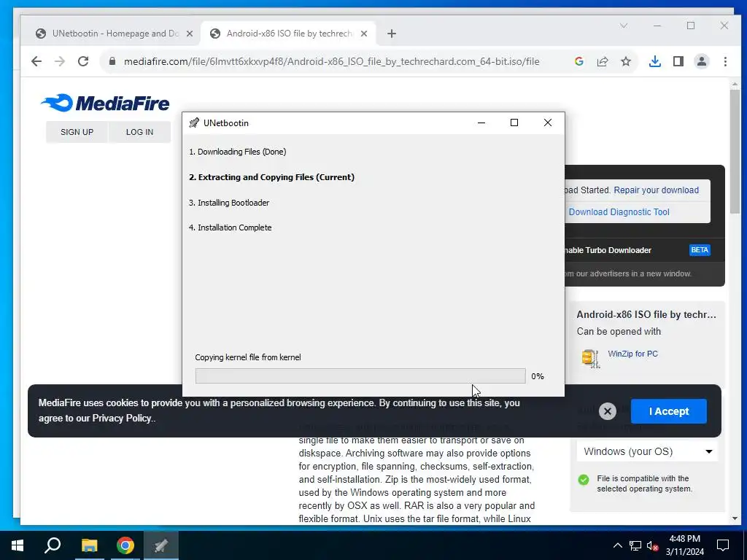Open Download Diagnostic Tool link
This screenshot has height=560, width=747.
pos(619,212)
